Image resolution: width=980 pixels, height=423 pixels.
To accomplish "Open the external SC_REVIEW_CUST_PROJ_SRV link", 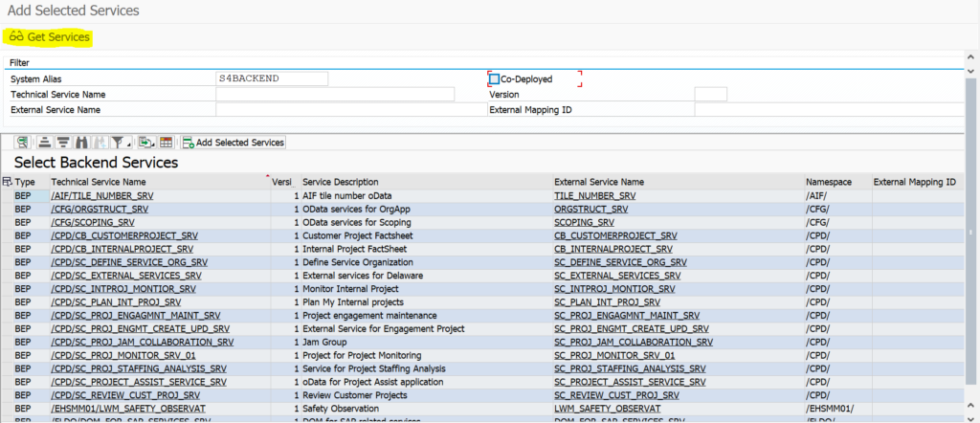I will click(x=617, y=395).
